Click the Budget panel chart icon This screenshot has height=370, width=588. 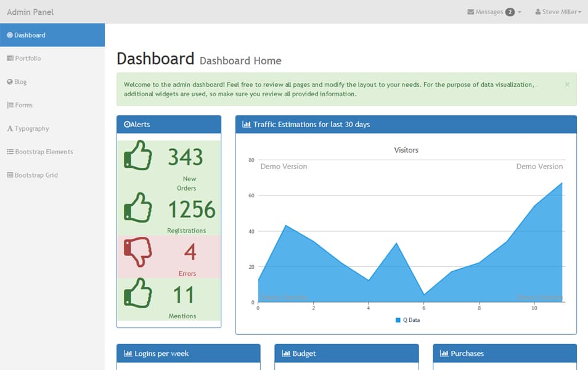point(286,353)
